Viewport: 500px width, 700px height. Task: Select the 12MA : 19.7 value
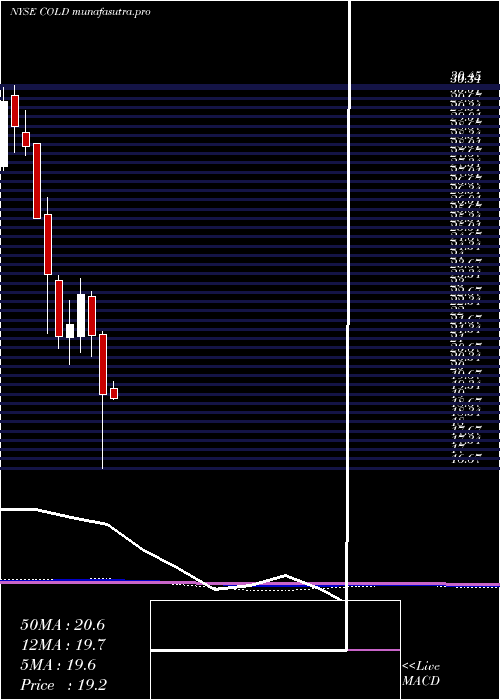click(62, 645)
